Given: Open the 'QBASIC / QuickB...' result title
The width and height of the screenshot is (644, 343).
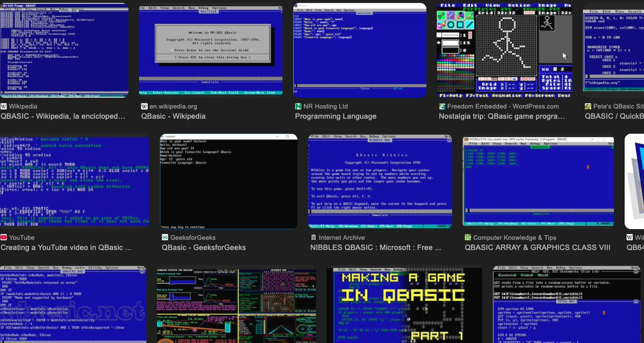Looking at the screenshot, I should 614,116.
